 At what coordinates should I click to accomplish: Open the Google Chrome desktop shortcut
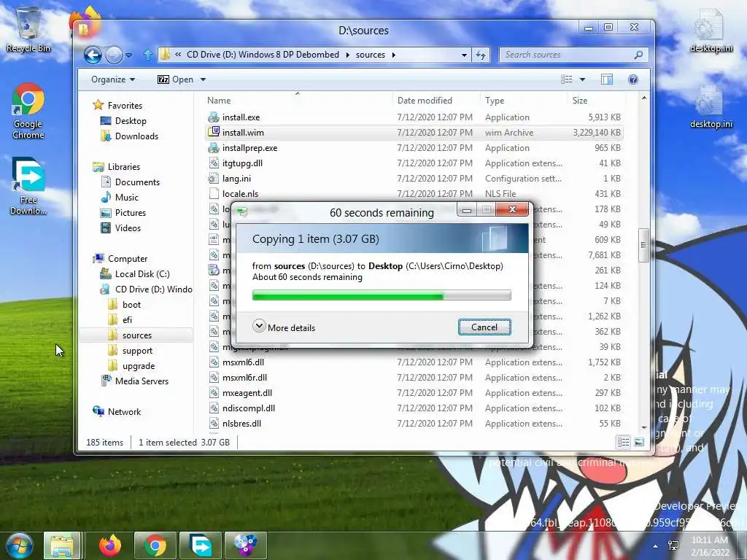[x=28, y=111]
